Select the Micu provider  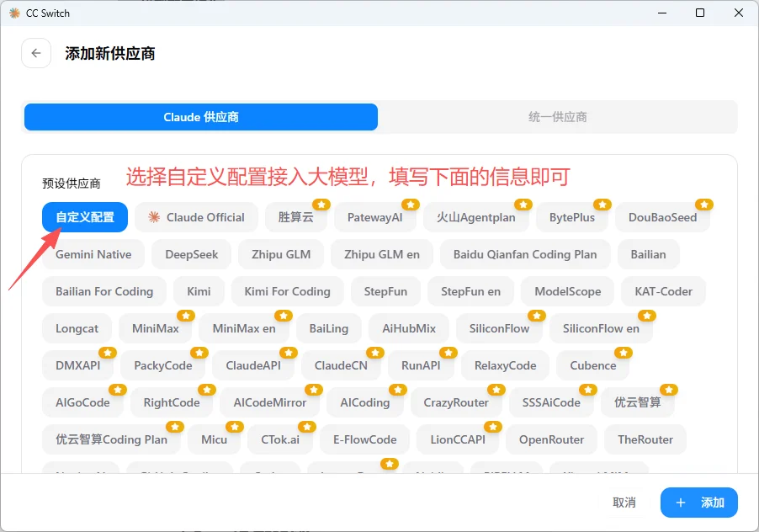tap(215, 439)
